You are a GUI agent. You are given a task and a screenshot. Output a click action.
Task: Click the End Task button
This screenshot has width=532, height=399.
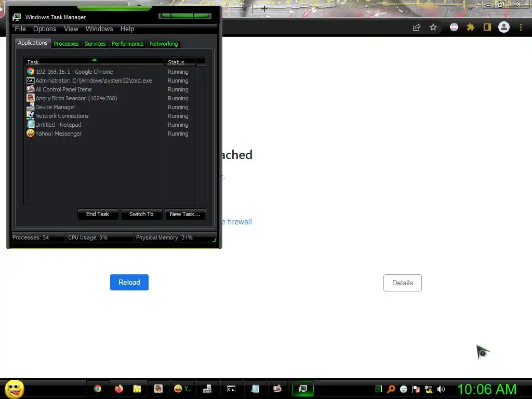[x=98, y=214]
